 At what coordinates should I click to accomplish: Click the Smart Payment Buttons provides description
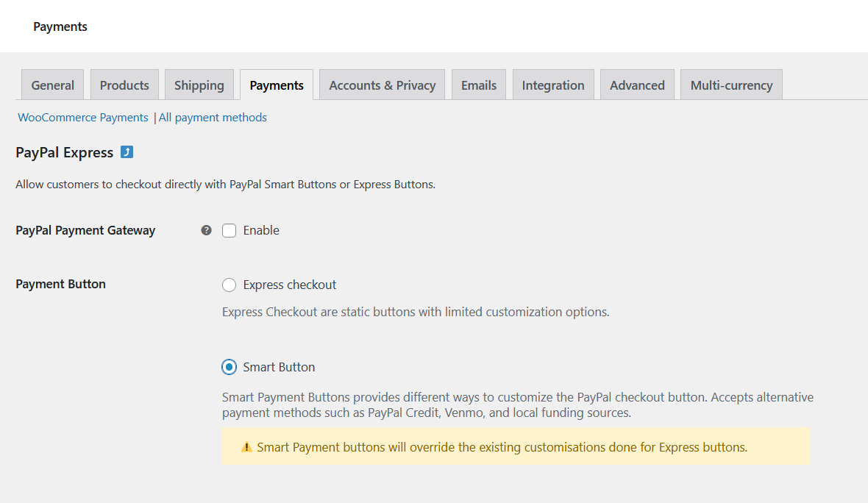point(518,405)
